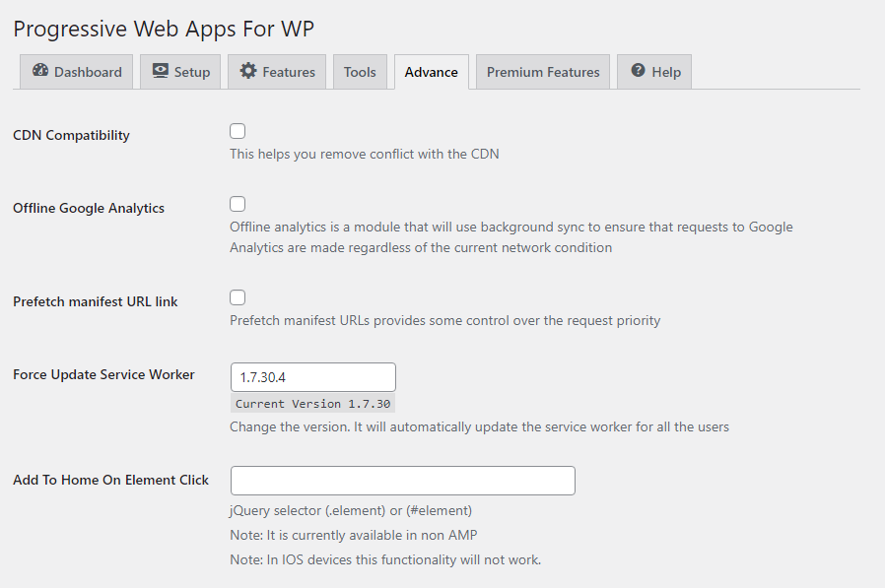Enable the CDN Compatibility checkbox

click(237, 130)
